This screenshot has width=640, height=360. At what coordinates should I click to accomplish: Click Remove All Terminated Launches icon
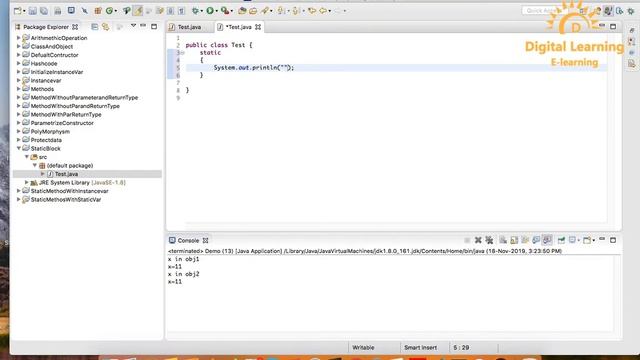(x=489, y=240)
